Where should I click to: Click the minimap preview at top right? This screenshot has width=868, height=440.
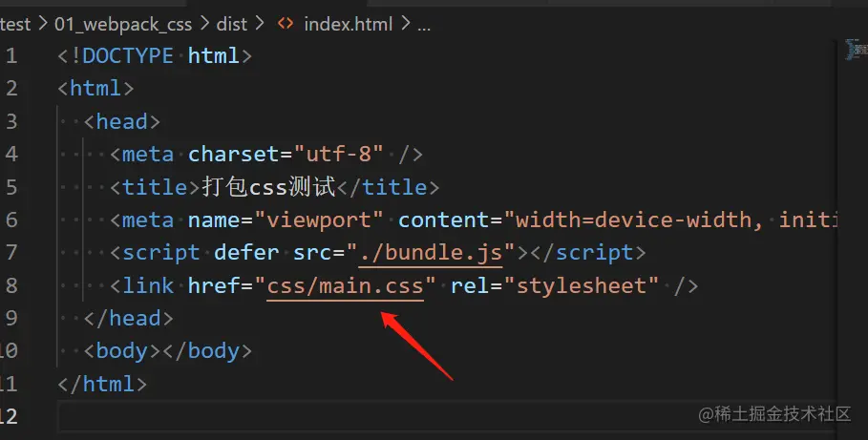coord(857,50)
